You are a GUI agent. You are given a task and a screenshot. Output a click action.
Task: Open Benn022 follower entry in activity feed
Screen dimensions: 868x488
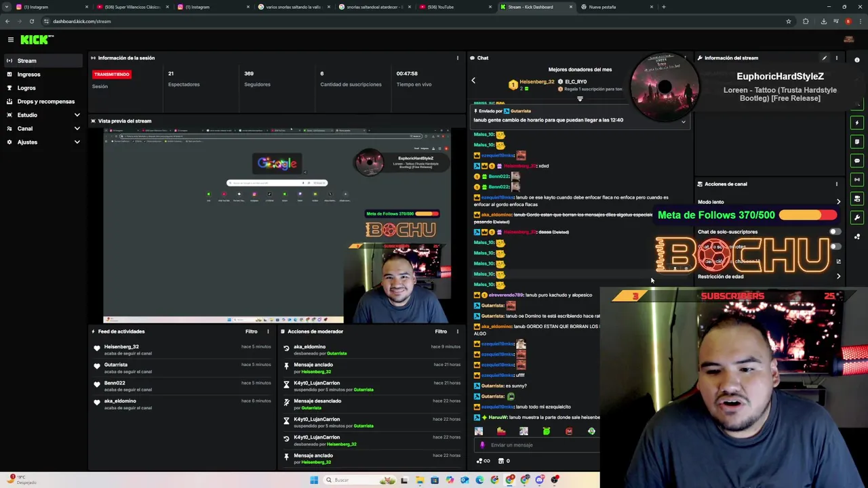115,383
